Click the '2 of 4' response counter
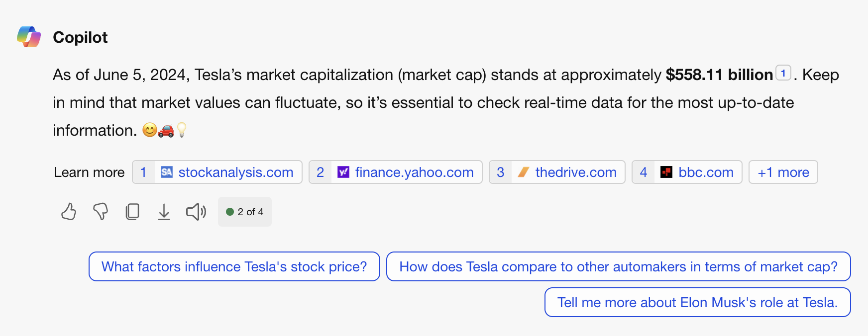 245,212
